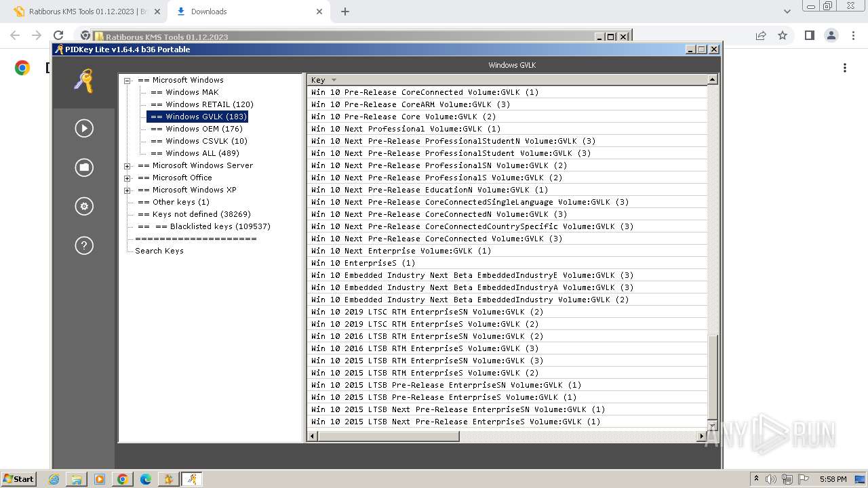Show hidden system tray icons
Screen dimensions: 868x488
click(x=756, y=479)
